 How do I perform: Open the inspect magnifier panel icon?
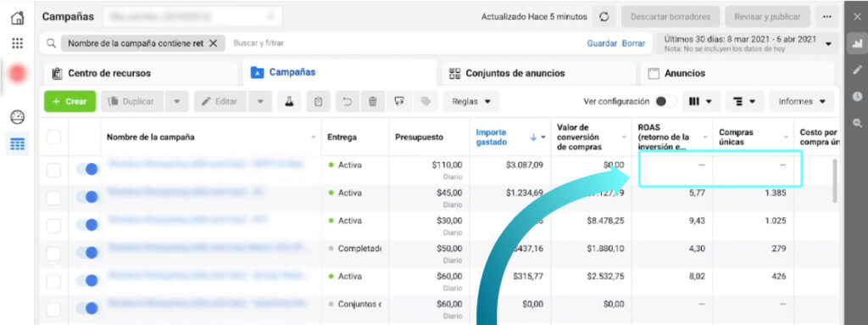(x=857, y=123)
